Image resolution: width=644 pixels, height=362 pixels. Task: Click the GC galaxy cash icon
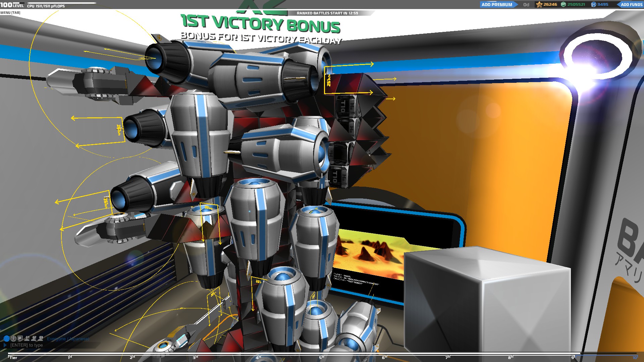click(x=594, y=4)
